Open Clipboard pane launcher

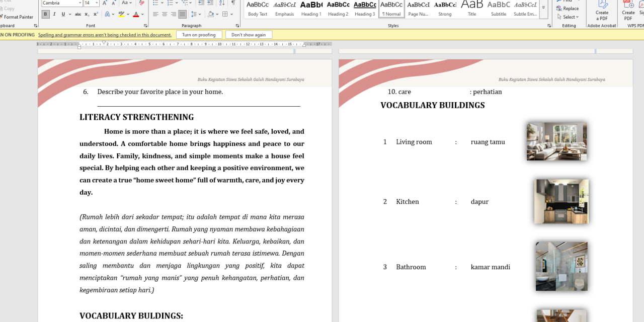coord(36,25)
